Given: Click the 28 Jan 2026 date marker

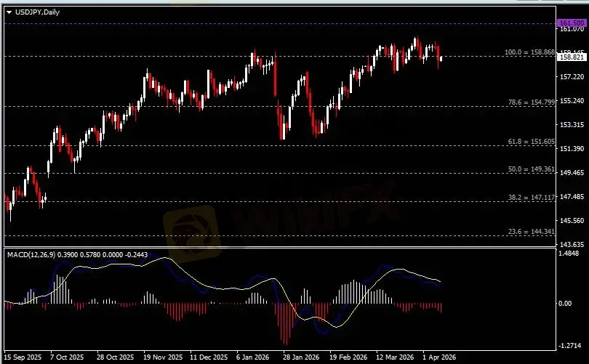Looking at the screenshot, I should coord(300,357).
